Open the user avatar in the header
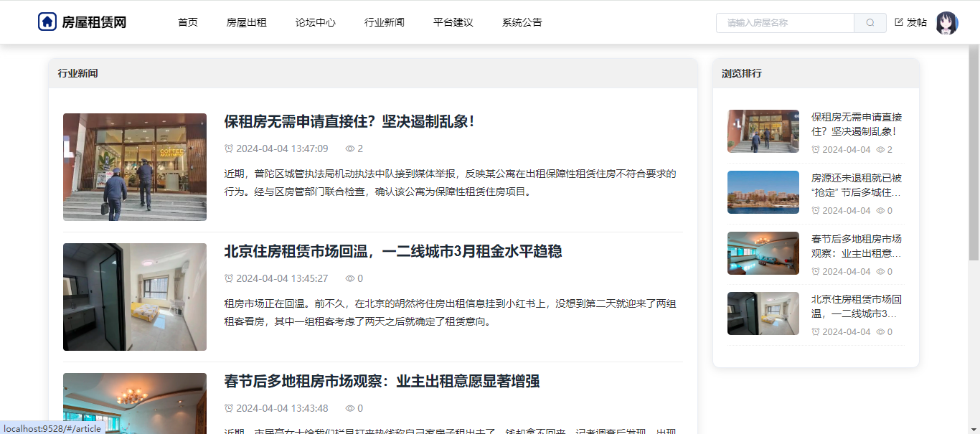Screen dimensions: 980x434 coord(947,23)
